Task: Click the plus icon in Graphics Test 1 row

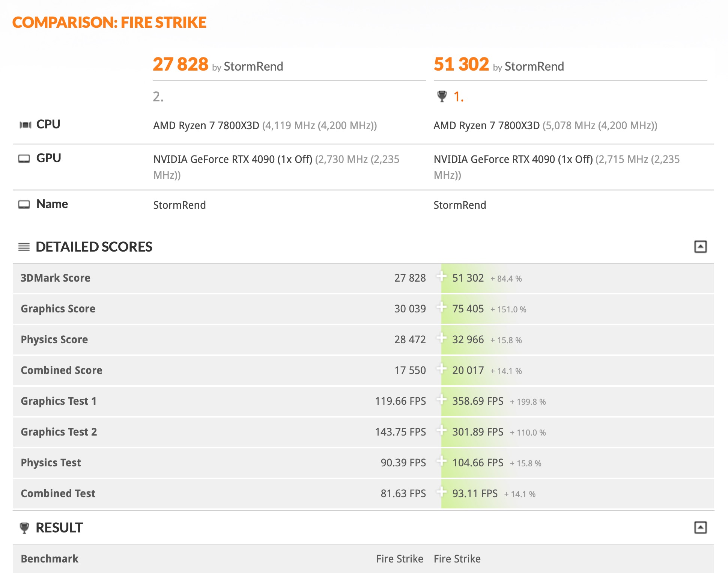Action: click(442, 400)
